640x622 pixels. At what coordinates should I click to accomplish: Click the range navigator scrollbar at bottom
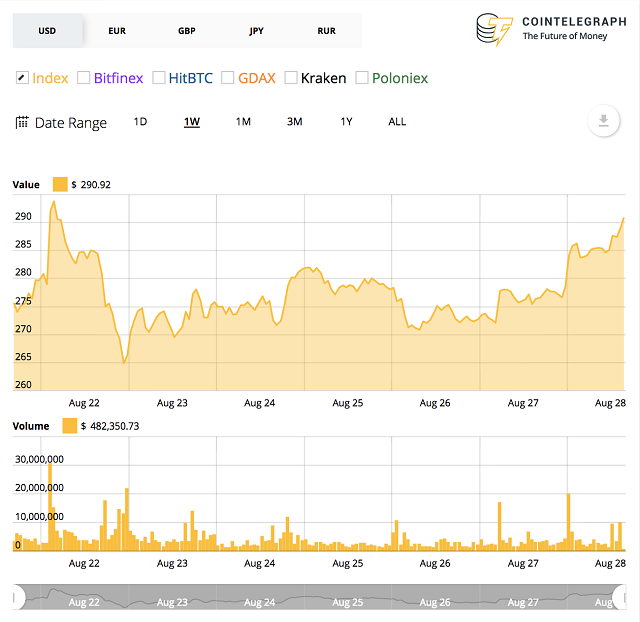click(x=320, y=597)
